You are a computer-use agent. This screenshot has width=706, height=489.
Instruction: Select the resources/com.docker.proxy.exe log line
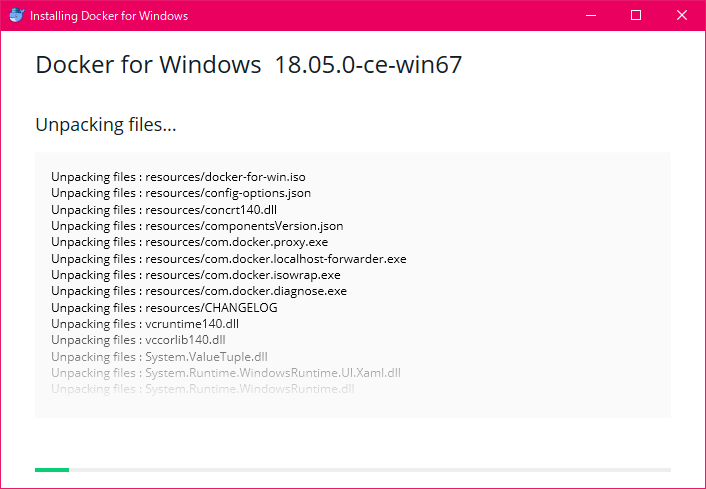tap(190, 242)
